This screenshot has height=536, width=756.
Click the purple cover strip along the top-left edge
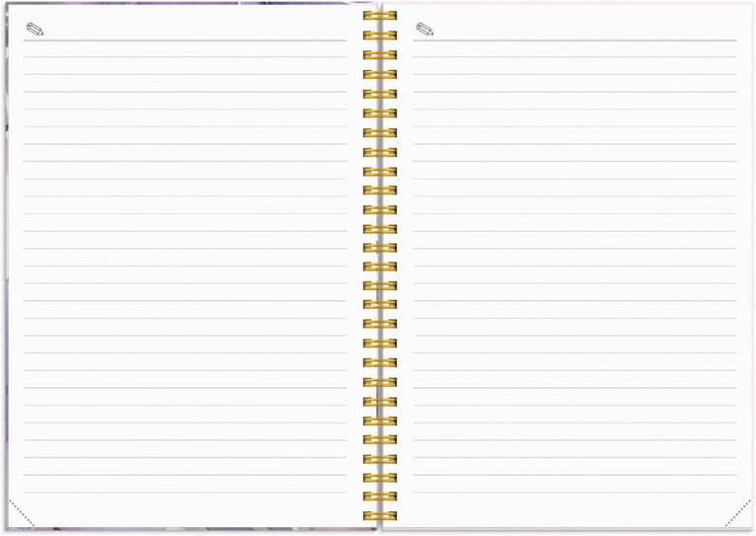148,2
